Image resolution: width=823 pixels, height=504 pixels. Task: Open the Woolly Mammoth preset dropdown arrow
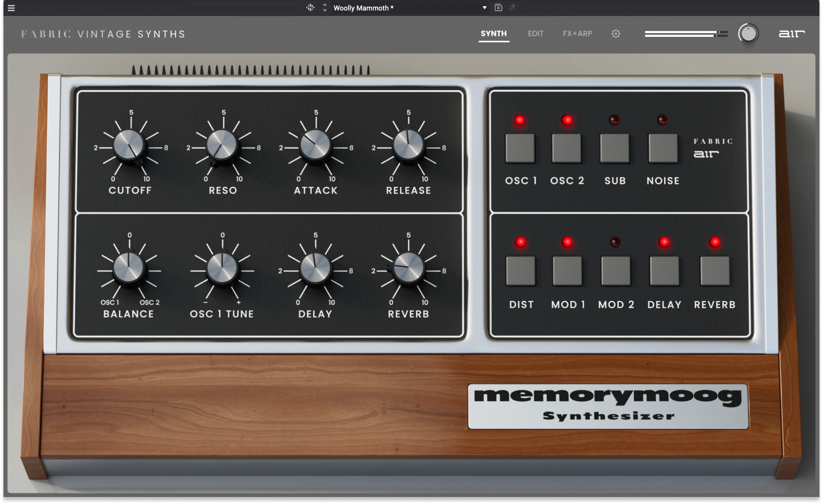click(484, 8)
